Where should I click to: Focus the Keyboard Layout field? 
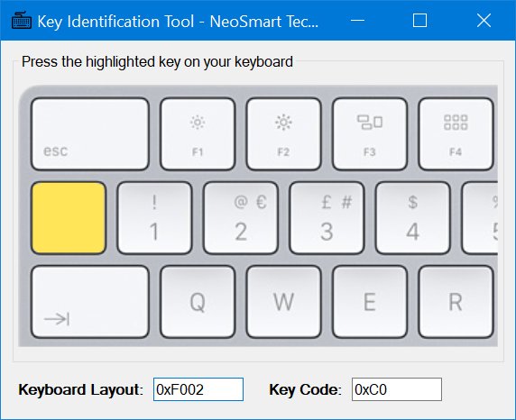(198, 389)
